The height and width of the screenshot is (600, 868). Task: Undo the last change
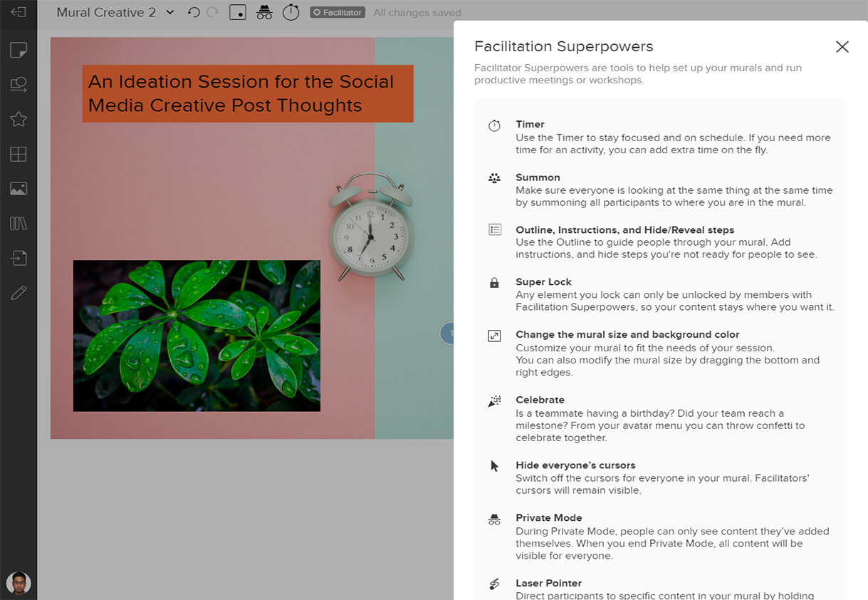point(194,12)
